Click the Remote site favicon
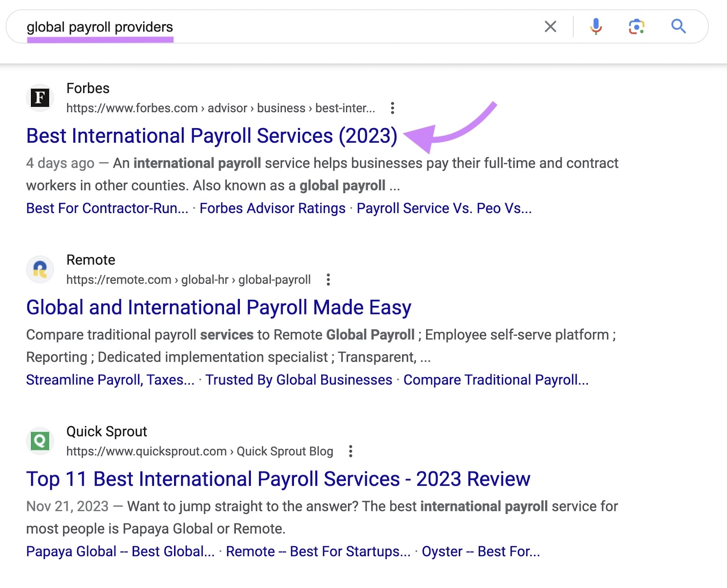 point(40,269)
